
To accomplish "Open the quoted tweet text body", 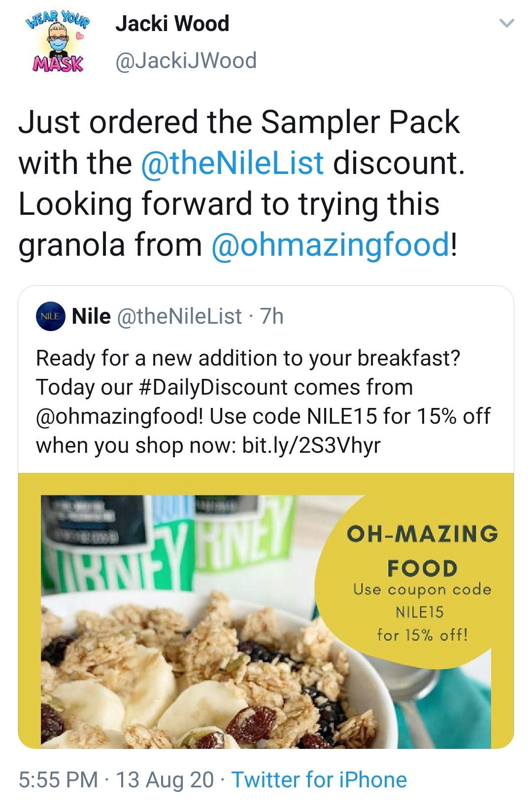I will [x=264, y=402].
